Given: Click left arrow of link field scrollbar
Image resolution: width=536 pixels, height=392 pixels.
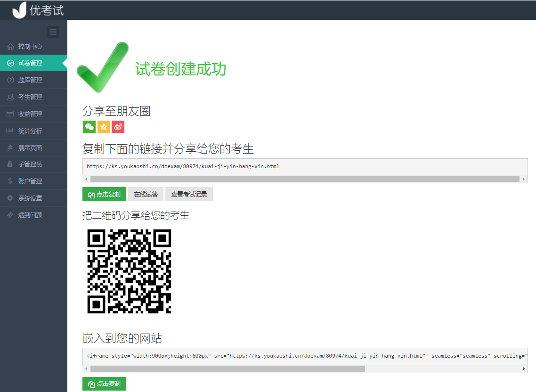Looking at the screenshot, I should coord(86,179).
